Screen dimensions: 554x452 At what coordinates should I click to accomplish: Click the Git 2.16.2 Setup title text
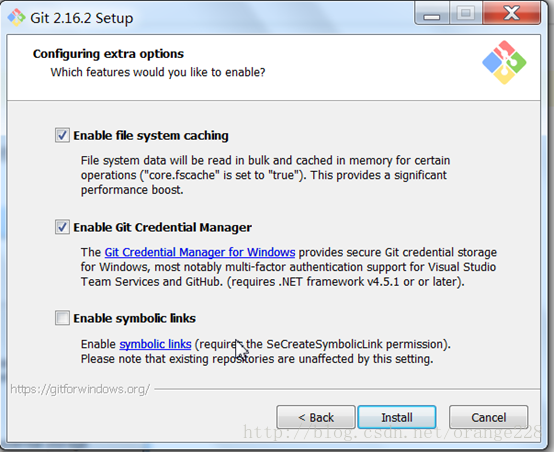[x=82, y=18]
